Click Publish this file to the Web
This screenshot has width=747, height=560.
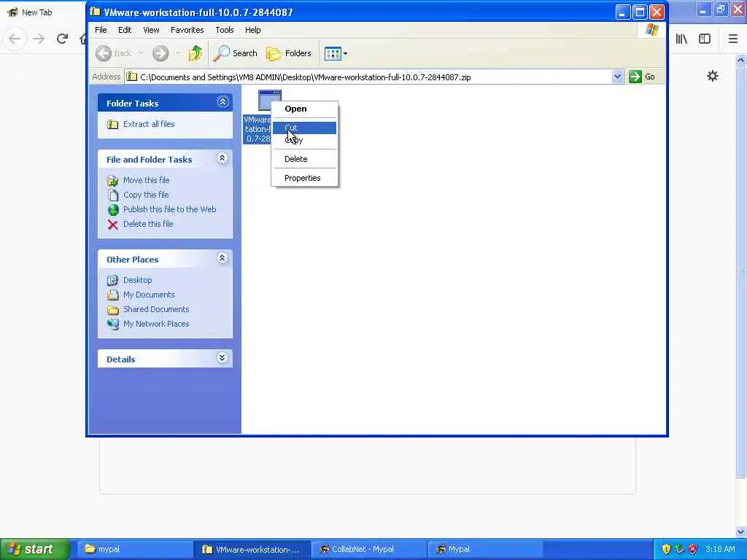click(169, 209)
